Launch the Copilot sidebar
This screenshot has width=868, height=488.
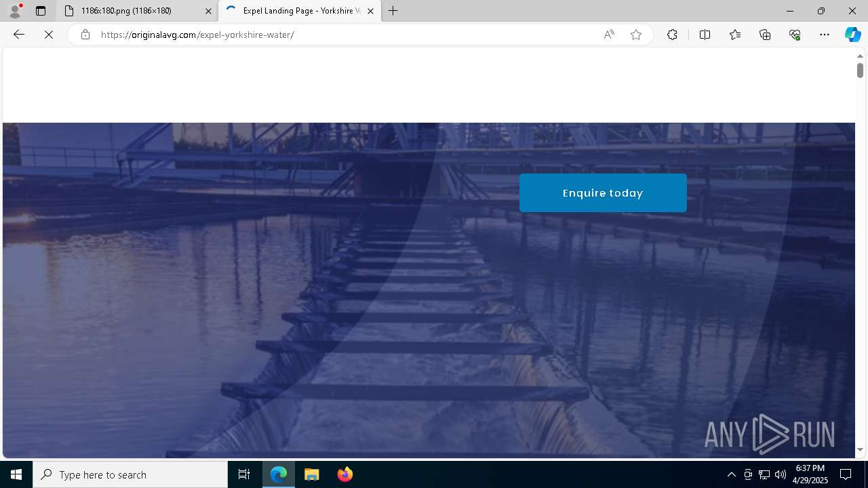(x=852, y=35)
